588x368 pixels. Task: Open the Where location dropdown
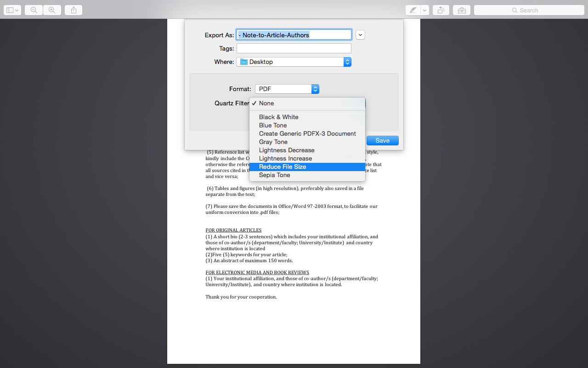click(294, 62)
